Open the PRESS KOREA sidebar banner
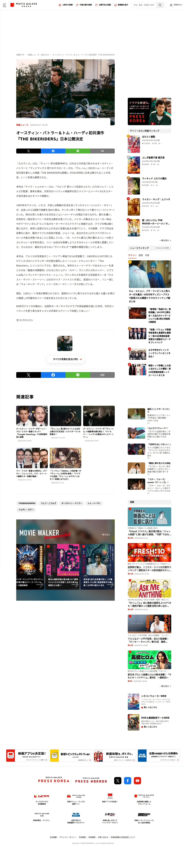The image size is (186, 868). point(149,112)
